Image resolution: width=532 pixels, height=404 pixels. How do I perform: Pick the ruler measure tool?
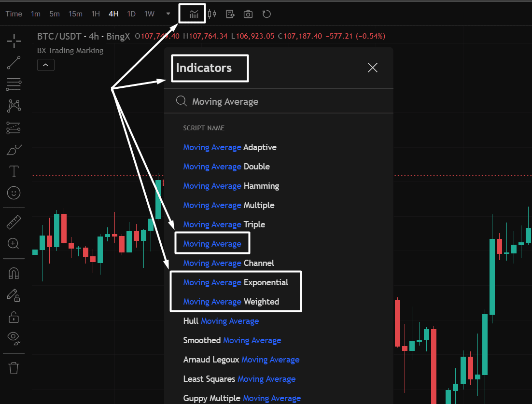point(14,222)
